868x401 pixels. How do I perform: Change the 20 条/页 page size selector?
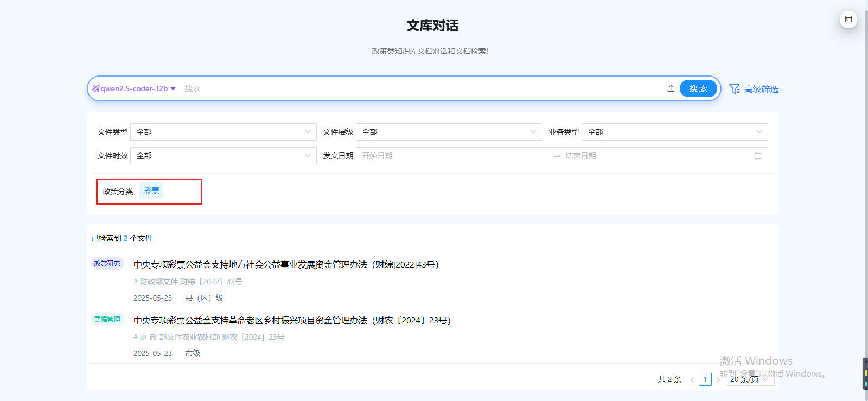tap(750, 379)
